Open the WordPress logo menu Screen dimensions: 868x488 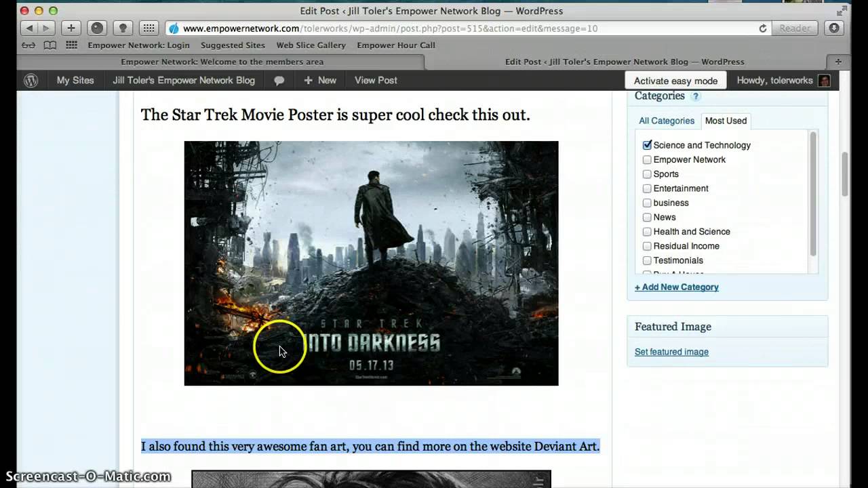pyautogui.click(x=31, y=80)
